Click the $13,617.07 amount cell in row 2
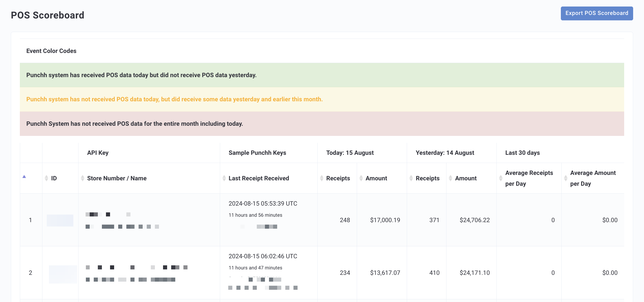644x302 pixels. [385, 273]
